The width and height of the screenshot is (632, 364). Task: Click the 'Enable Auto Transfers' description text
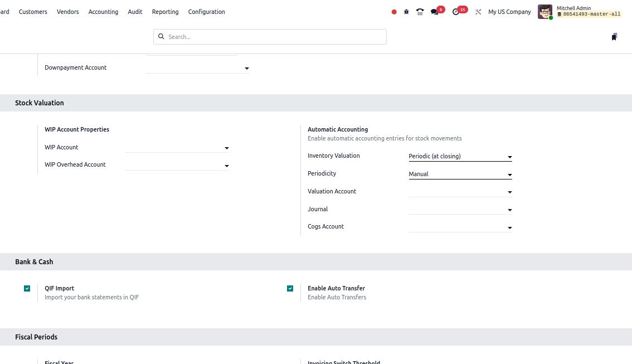[337, 298]
